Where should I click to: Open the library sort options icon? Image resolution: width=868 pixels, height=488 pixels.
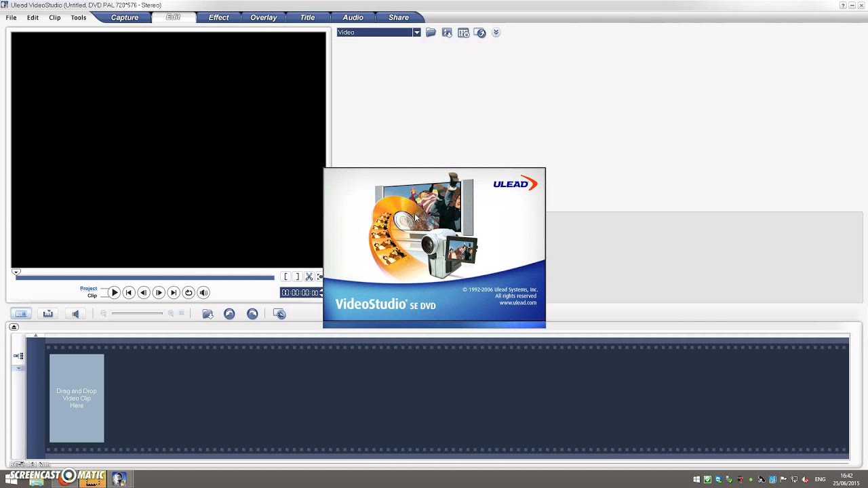(x=463, y=33)
